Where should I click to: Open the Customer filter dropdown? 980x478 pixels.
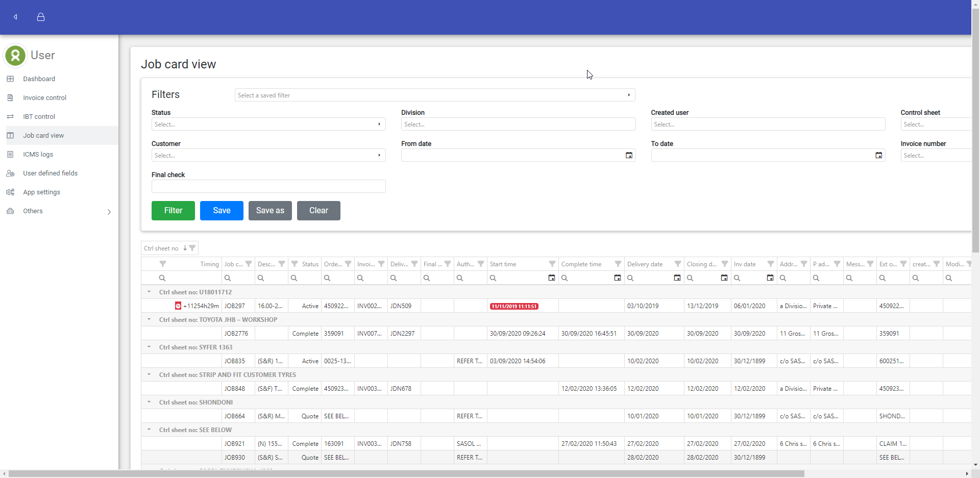tap(268, 156)
